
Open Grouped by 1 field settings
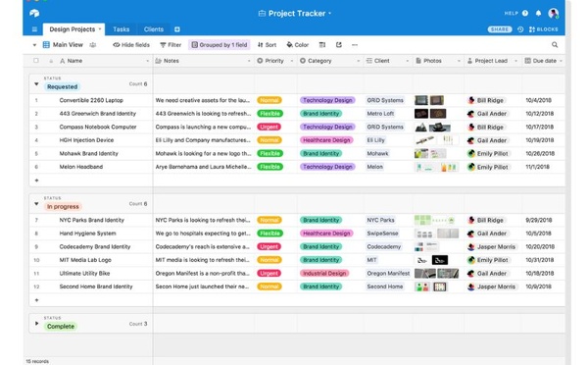pos(220,45)
